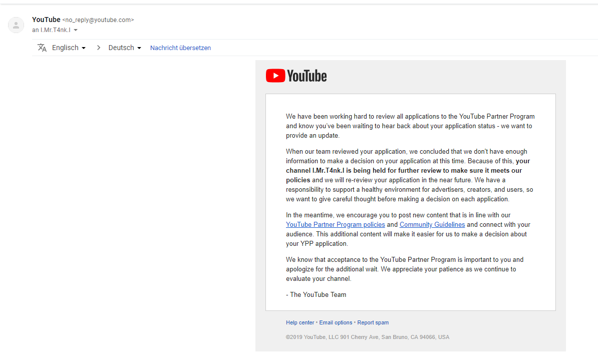
Task: Click paragraph starting 'We have been working hard'
Action: (410, 126)
